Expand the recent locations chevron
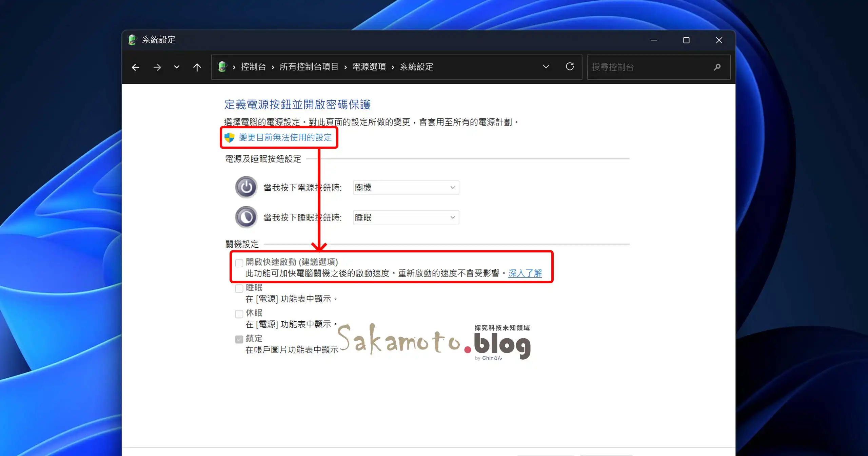 [x=177, y=67]
